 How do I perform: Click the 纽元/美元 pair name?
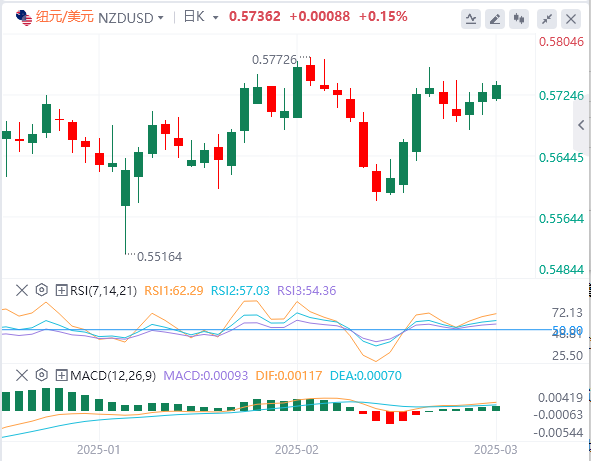(64, 17)
